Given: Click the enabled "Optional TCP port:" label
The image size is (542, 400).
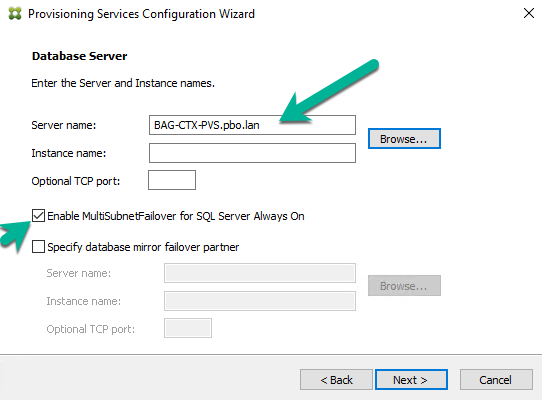Looking at the screenshot, I should 76,181.
